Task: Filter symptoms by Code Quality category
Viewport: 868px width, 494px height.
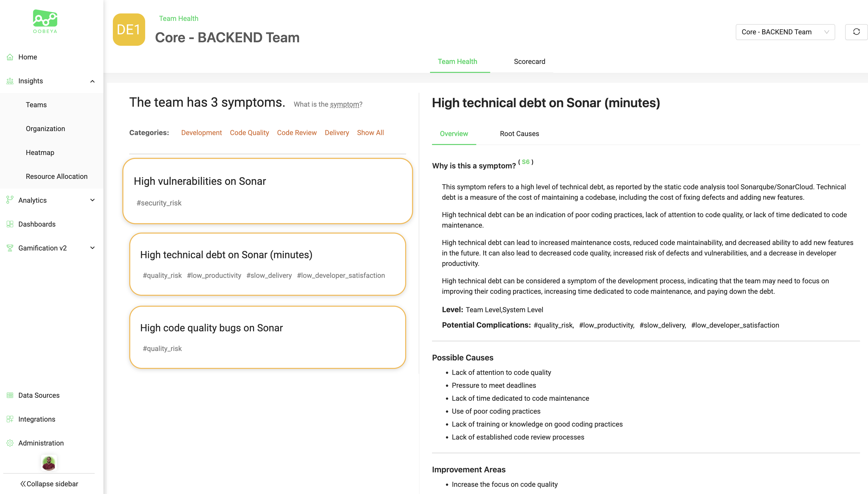Action: [x=249, y=133]
